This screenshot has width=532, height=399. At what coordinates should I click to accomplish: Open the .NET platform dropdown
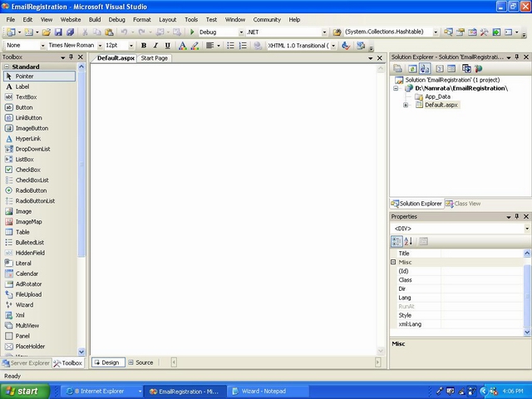click(324, 32)
